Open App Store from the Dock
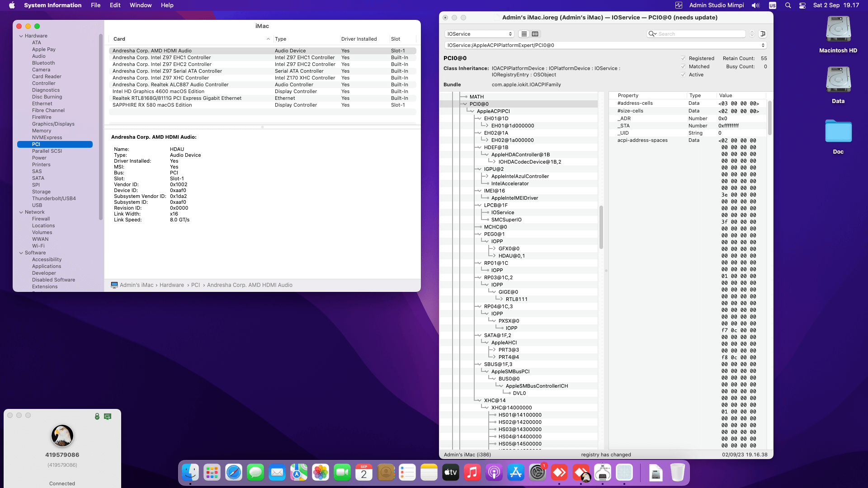The width and height of the screenshot is (868, 488). (516, 473)
